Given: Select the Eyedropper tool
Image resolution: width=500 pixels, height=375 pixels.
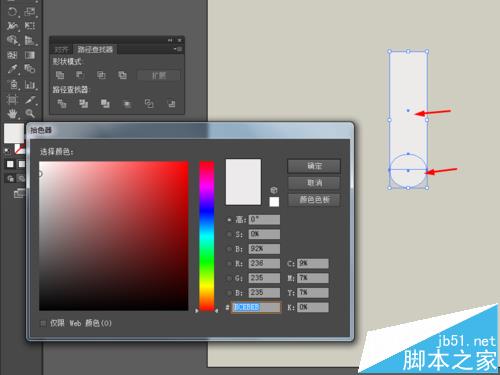Looking at the screenshot, I should pyautogui.click(x=12, y=69).
